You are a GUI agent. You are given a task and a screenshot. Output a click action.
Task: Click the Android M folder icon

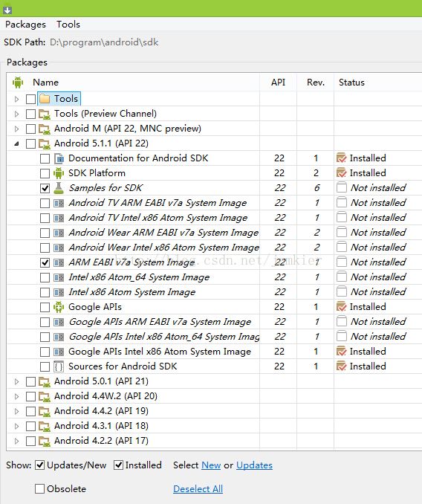[x=45, y=129]
